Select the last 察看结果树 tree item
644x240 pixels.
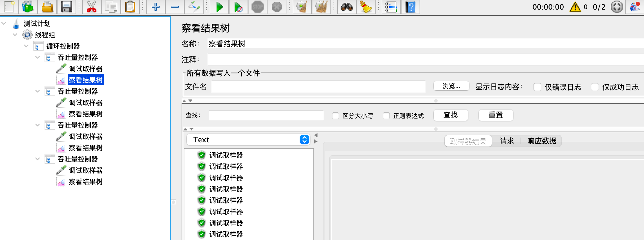pyautogui.click(x=86, y=182)
